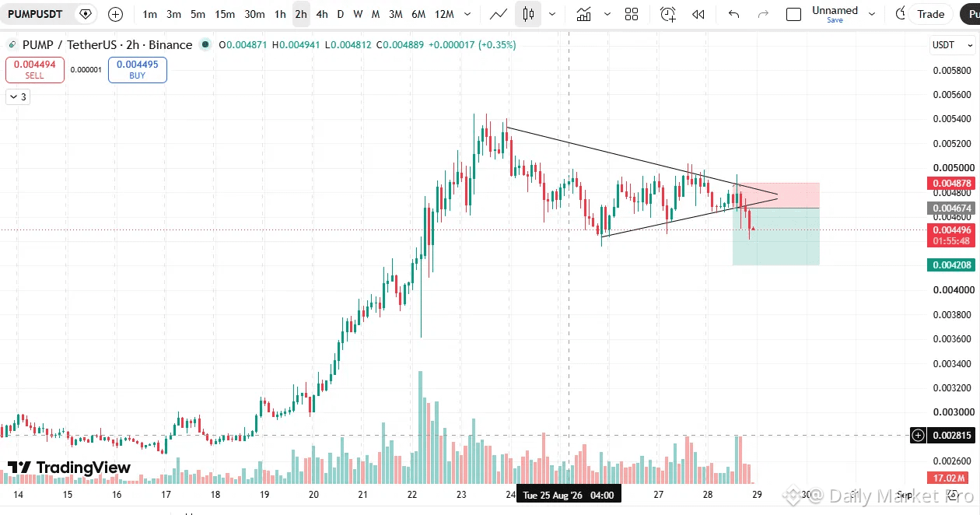Click the Save link under Unnamed

(x=835, y=20)
